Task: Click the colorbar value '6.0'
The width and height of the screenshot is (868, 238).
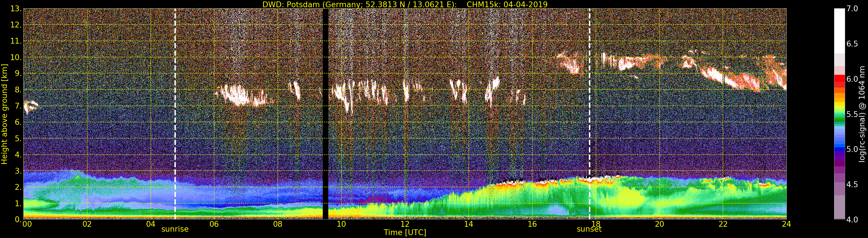Action: tap(852, 79)
